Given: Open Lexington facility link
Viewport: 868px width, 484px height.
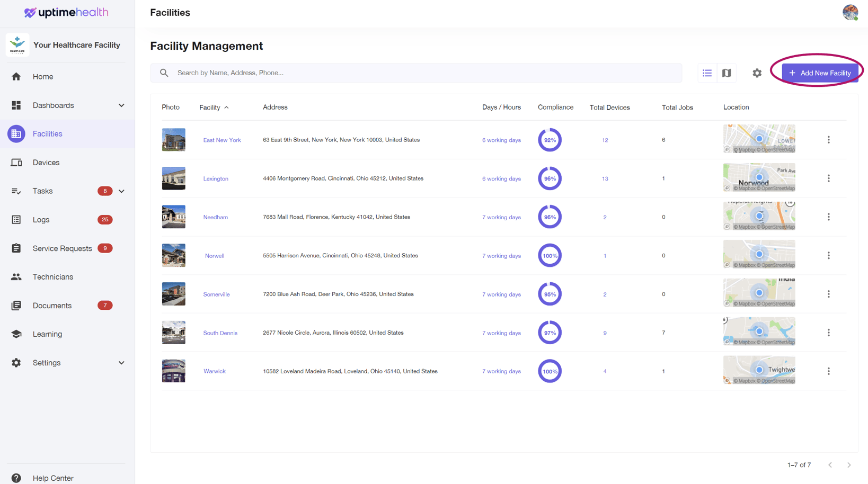Looking at the screenshot, I should [216, 179].
